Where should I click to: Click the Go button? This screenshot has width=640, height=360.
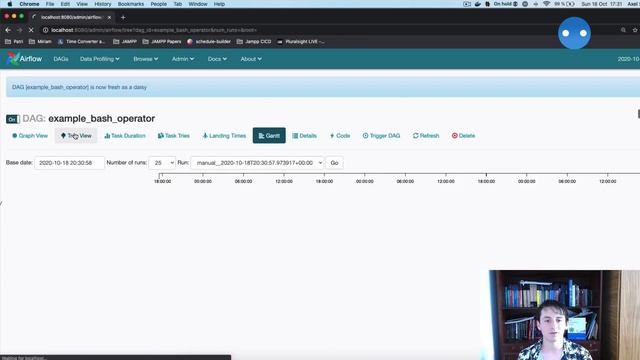334,162
